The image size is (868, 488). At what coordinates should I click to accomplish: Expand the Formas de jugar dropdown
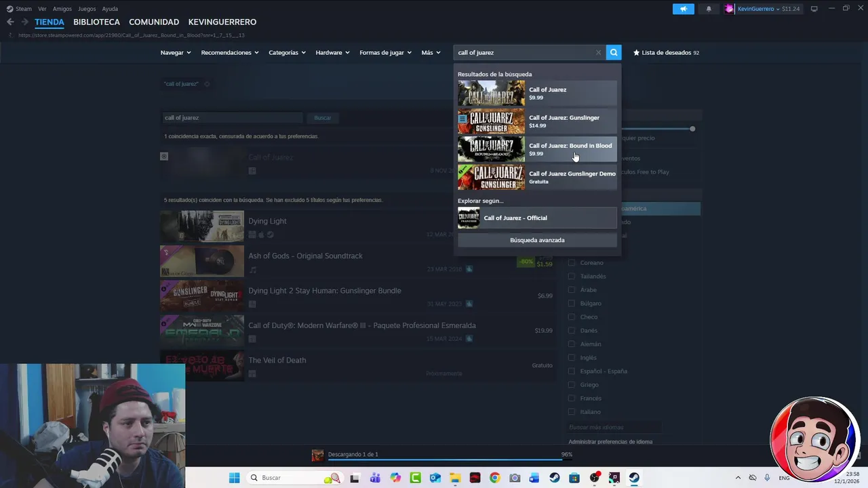pyautogui.click(x=385, y=52)
